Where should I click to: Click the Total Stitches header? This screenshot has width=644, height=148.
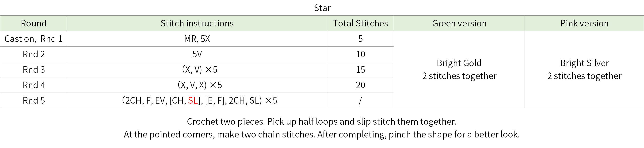coord(360,23)
